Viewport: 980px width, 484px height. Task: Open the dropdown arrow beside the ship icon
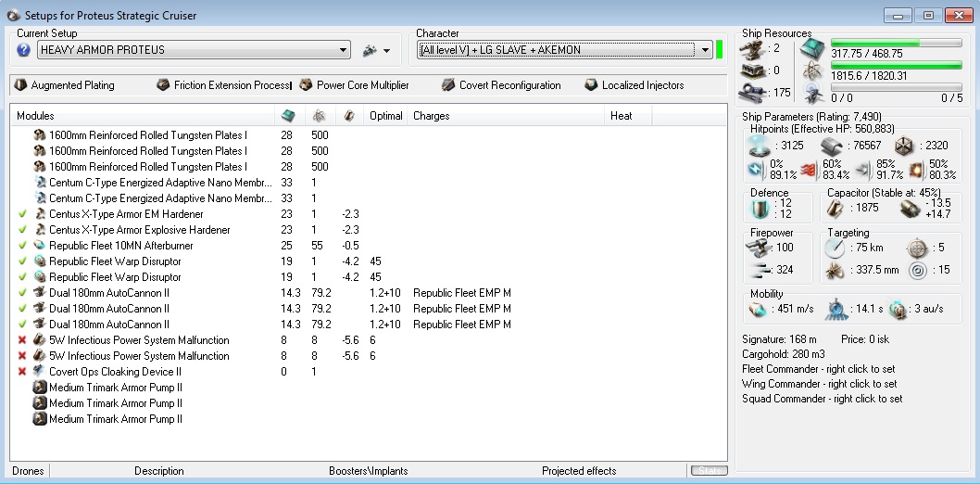point(387,51)
